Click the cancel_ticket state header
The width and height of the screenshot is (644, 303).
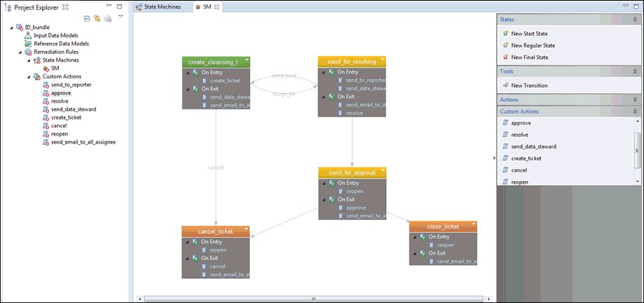pos(216,231)
